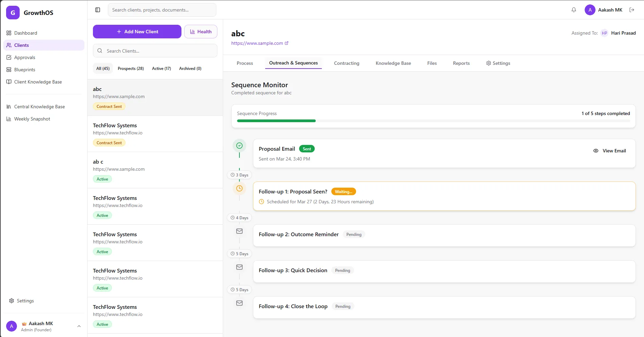Click the green checkmark icon on Proposal Email

pos(239,145)
